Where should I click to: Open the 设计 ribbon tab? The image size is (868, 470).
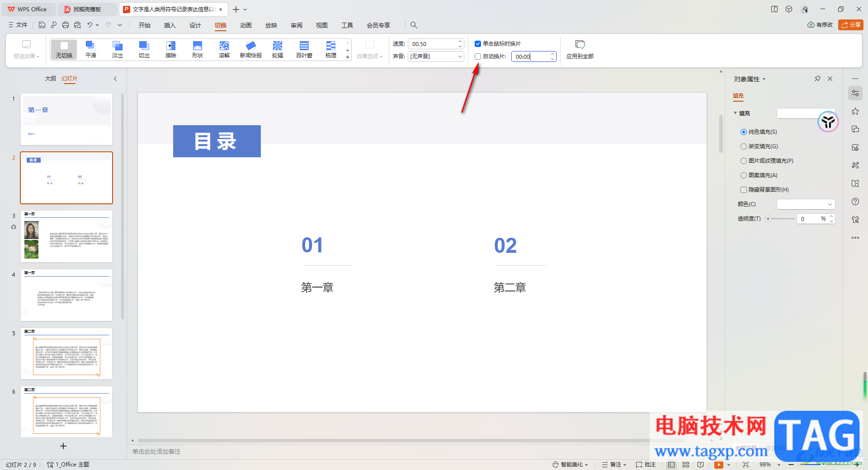coord(195,25)
